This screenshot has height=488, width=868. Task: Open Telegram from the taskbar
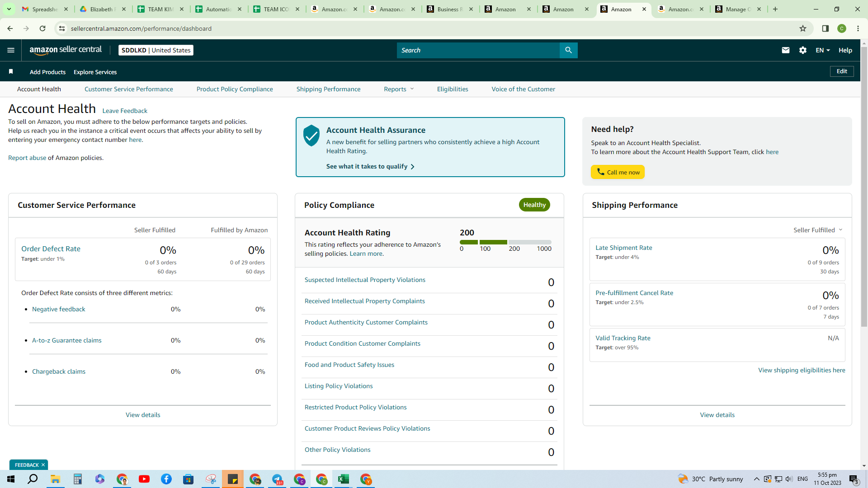pos(277,479)
